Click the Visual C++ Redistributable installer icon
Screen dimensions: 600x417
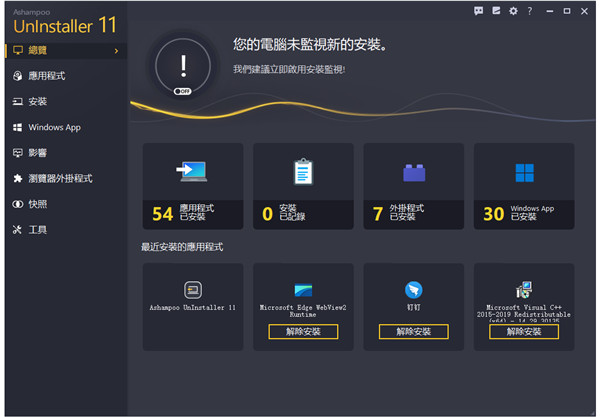[524, 290]
